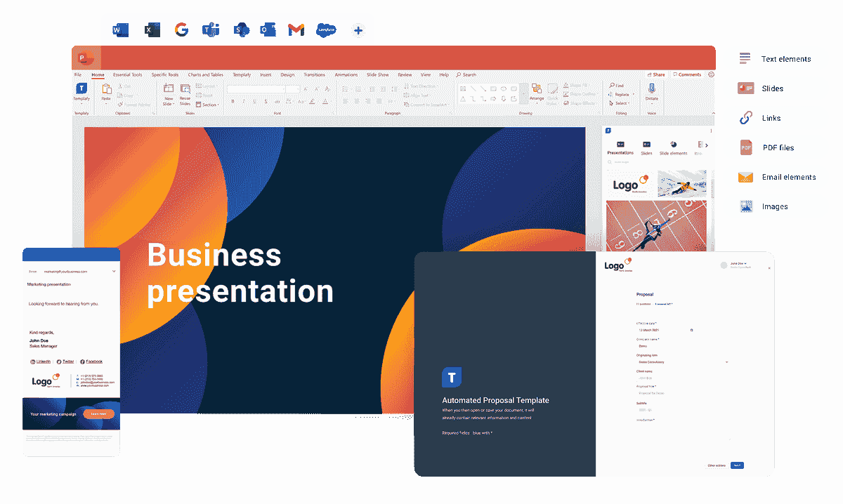Click the blue submit button in proposal form
The height and width of the screenshot is (504, 843).
[x=737, y=465]
